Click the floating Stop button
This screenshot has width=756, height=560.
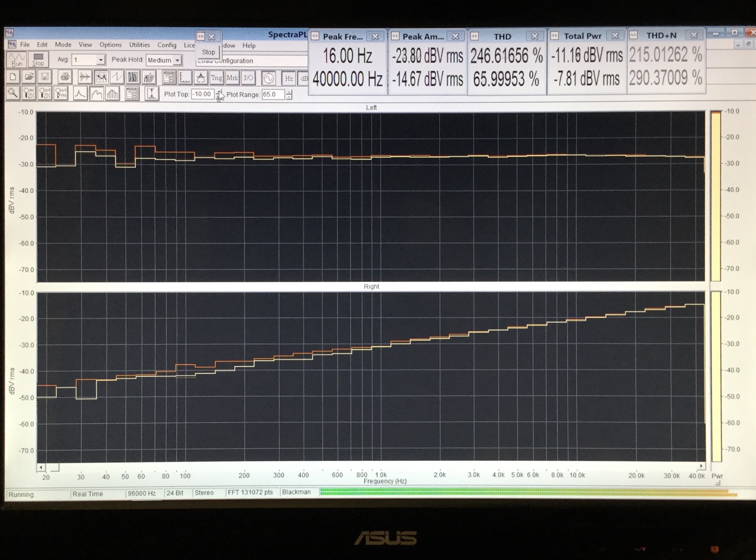(x=208, y=52)
